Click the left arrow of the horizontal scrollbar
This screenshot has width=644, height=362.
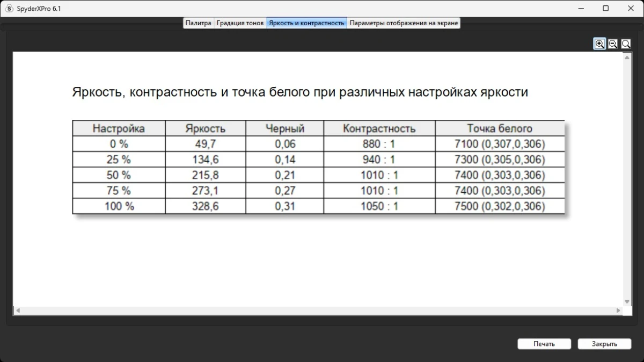point(17,309)
